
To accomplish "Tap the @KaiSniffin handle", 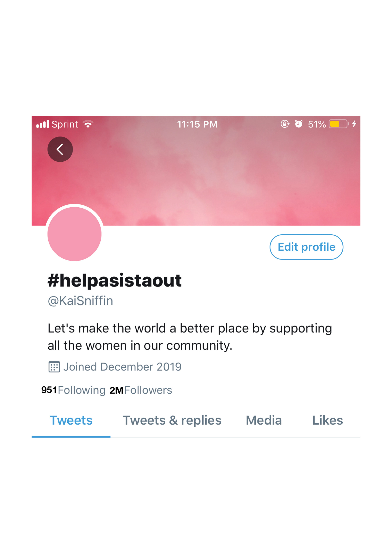I will (x=80, y=301).
